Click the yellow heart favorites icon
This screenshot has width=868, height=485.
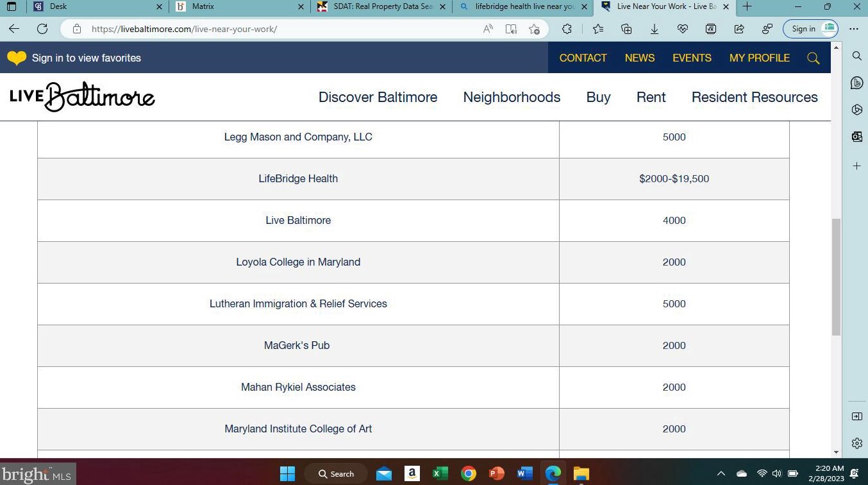[17, 58]
